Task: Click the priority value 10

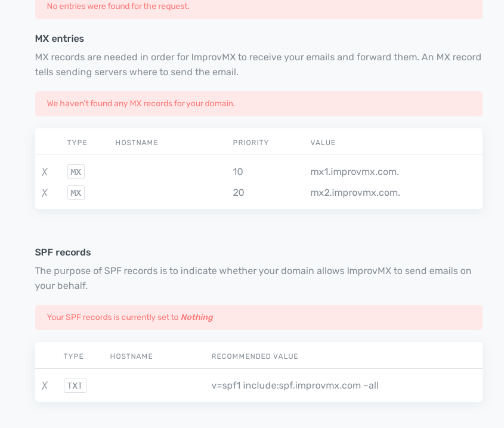Action: pos(238,172)
